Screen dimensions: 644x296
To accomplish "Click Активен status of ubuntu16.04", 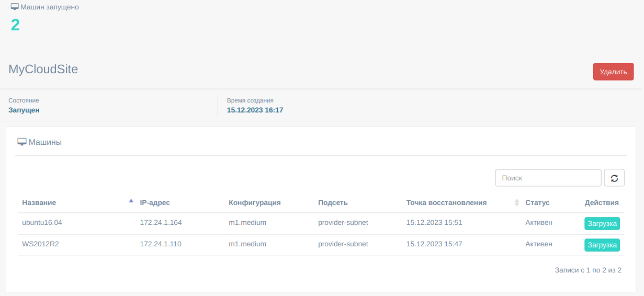I will tap(539, 222).
